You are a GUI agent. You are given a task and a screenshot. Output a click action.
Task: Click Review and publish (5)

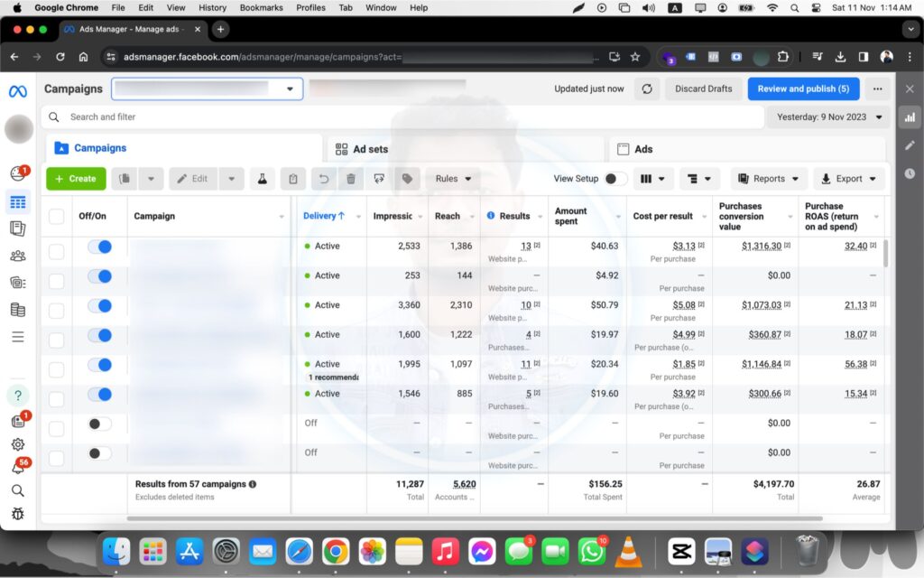coord(803,89)
